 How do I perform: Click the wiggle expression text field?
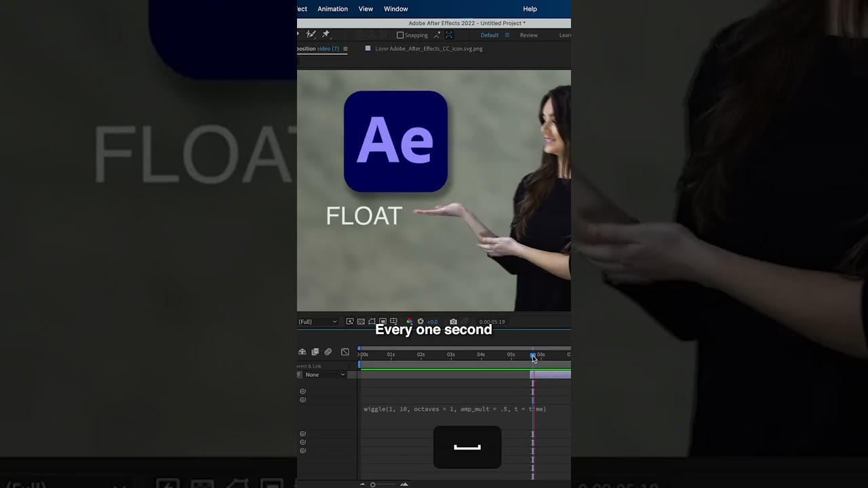click(455, 409)
